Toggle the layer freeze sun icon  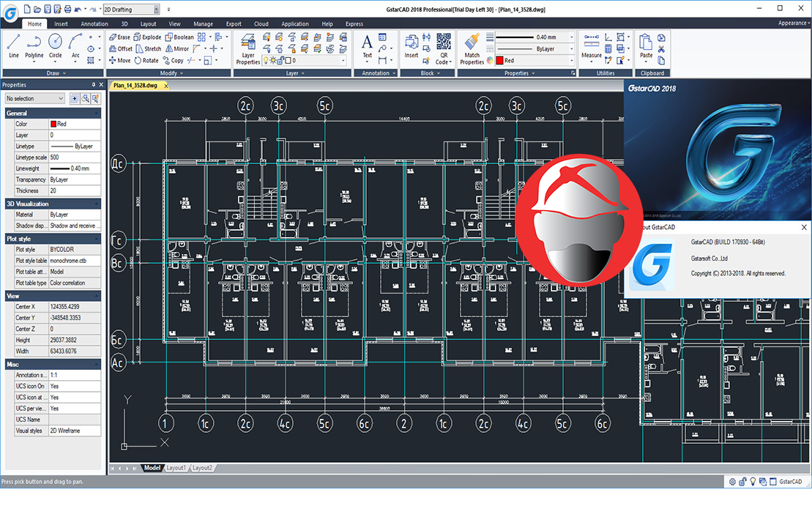273,61
